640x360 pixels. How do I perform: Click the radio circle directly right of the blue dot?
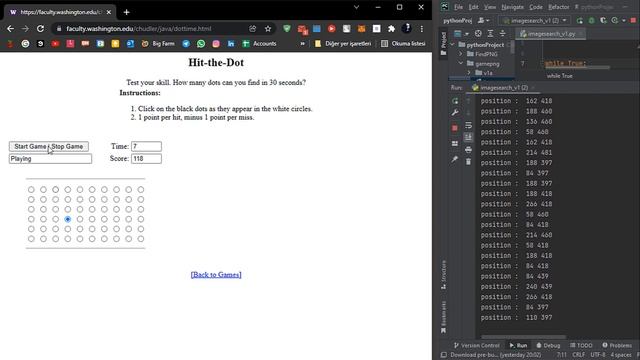pyautogui.click(x=80, y=219)
